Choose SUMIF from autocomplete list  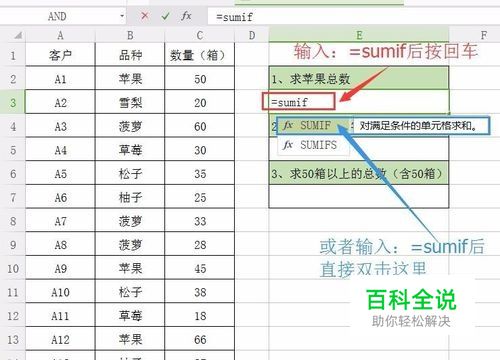pyautogui.click(x=313, y=125)
